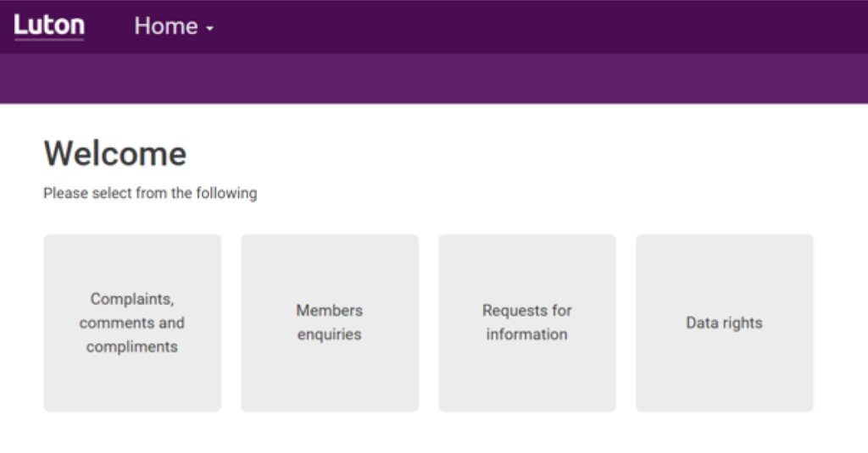Select the Members enquiries tile
This screenshot has height=453, width=868.
[330, 323]
